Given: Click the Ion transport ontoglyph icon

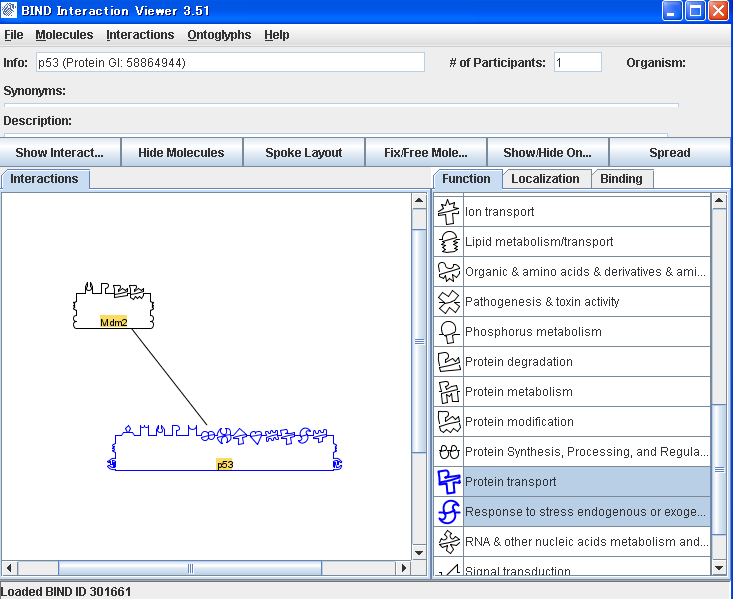Looking at the screenshot, I should click(448, 212).
